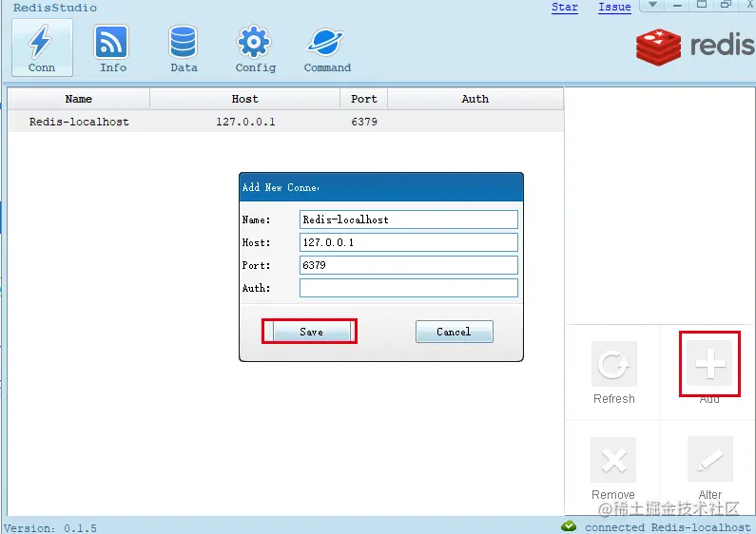Follow the Star link
756x534 pixels.
click(x=565, y=8)
